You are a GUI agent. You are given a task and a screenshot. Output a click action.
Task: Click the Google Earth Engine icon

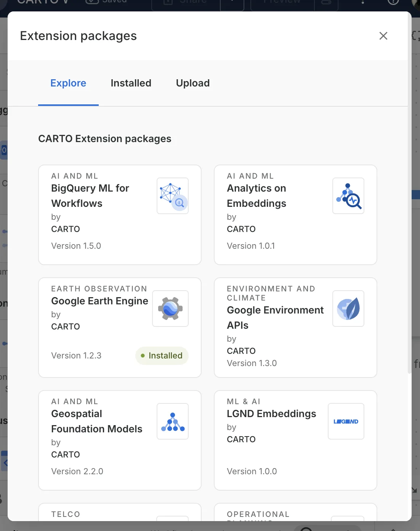170,309
